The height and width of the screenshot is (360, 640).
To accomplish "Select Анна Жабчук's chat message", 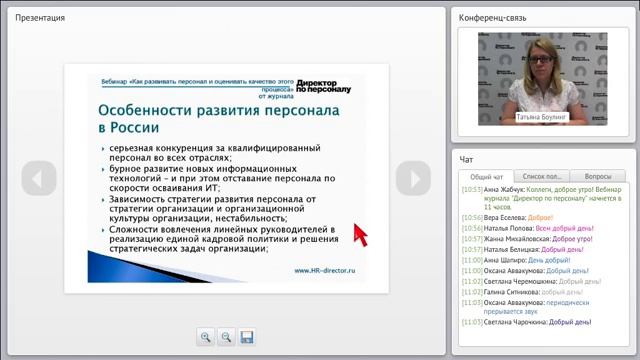I will point(542,198).
